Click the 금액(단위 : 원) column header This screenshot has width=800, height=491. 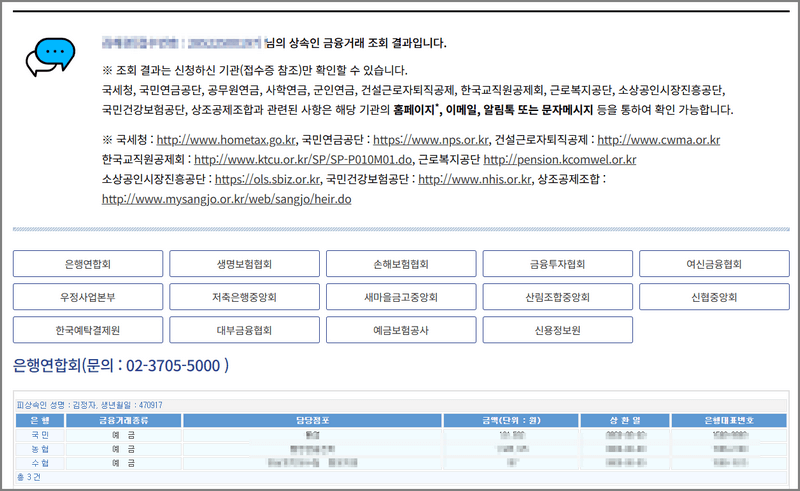[x=511, y=421]
